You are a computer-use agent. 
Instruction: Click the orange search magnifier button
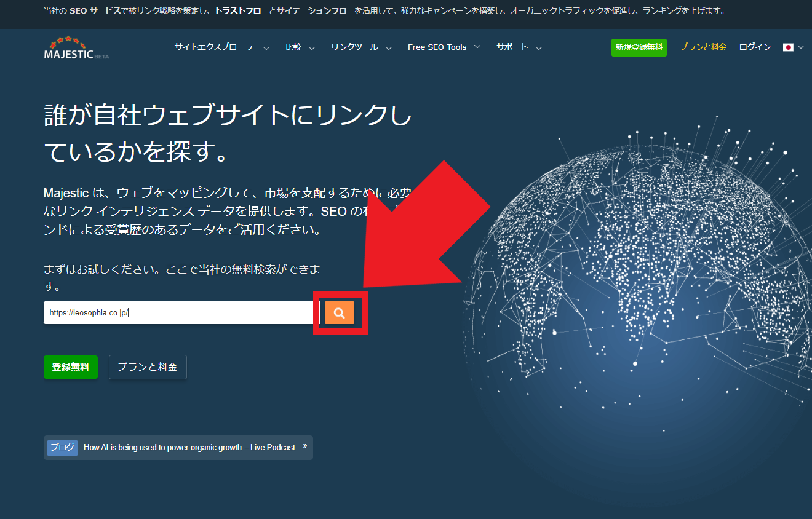[340, 313]
